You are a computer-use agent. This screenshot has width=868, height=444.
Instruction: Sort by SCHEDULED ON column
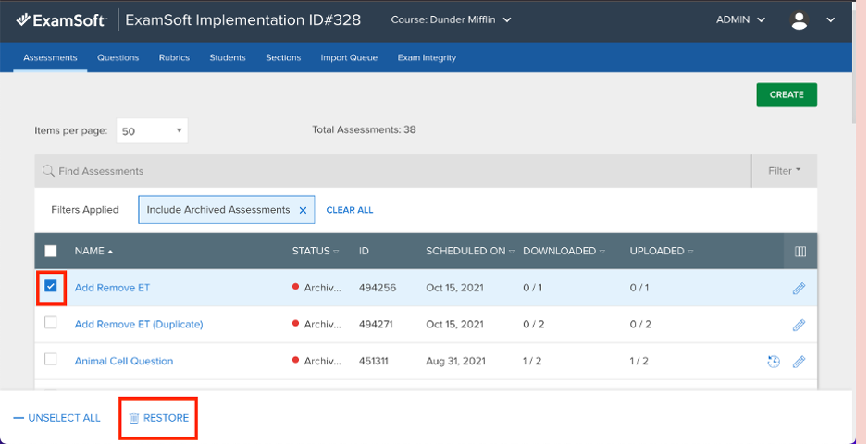click(470, 252)
